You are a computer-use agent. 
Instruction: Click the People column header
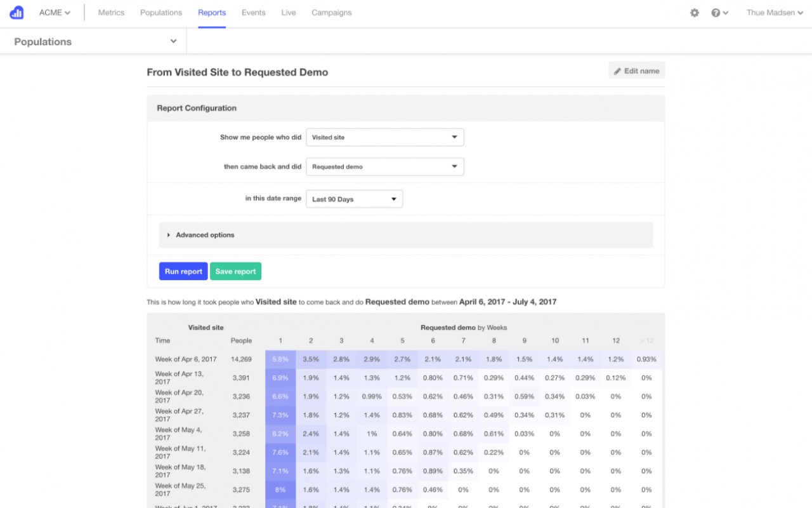(x=241, y=340)
